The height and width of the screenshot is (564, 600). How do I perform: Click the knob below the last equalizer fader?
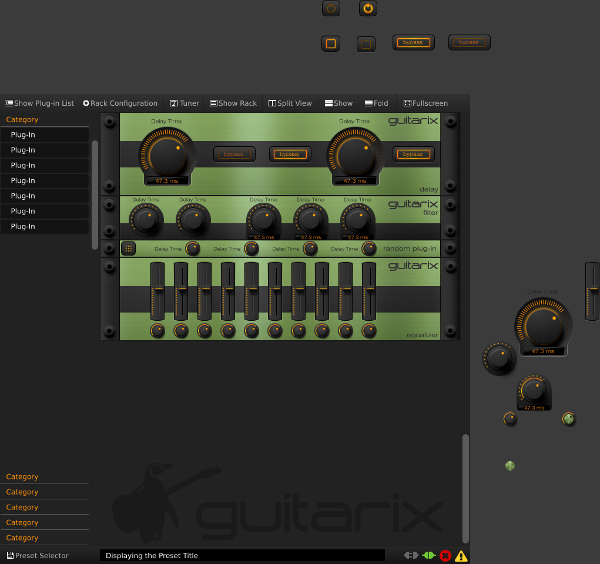[369, 331]
